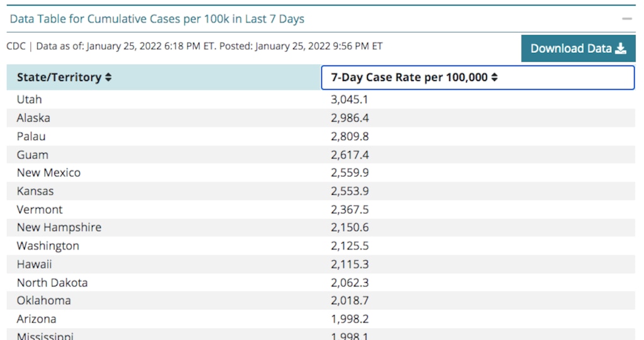This screenshot has width=644, height=340.
Task: Click the Palau territory entry
Action: (x=31, y=136)
